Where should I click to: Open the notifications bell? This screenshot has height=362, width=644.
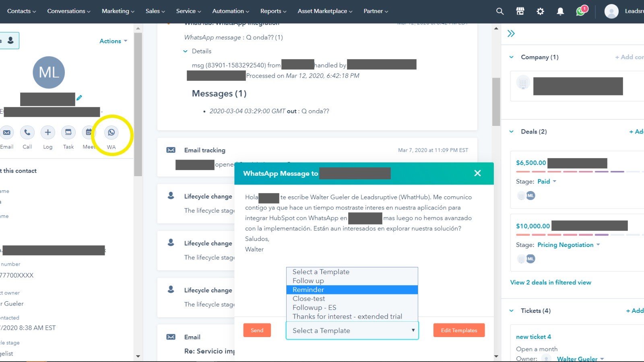[x=560, y=11]
